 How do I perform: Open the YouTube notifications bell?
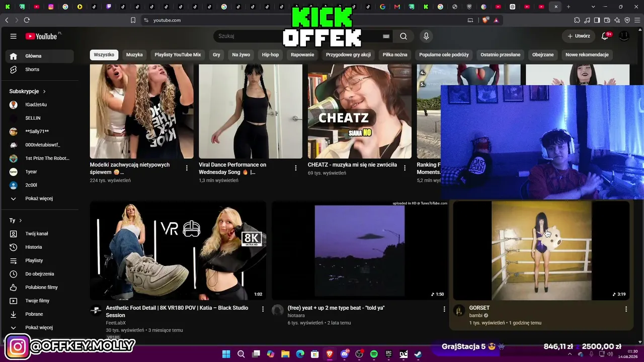click(605, 36)
